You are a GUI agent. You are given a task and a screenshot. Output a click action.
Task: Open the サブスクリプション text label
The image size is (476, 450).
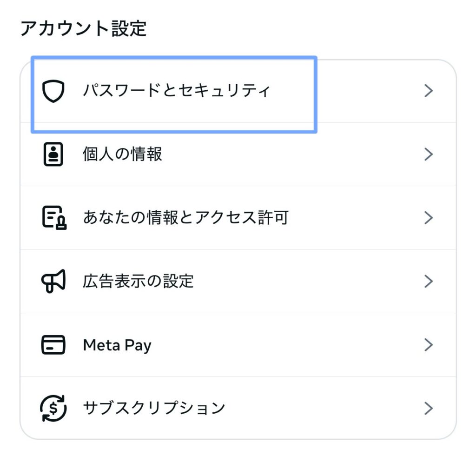[x=154, y=408]
